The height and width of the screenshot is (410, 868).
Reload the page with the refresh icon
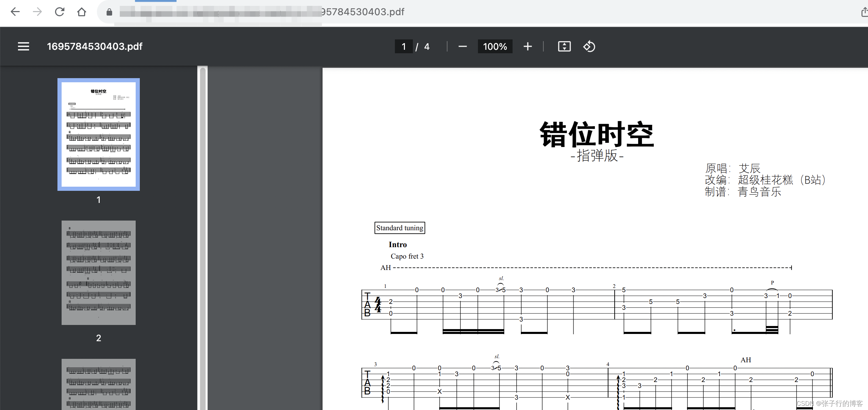60,12
